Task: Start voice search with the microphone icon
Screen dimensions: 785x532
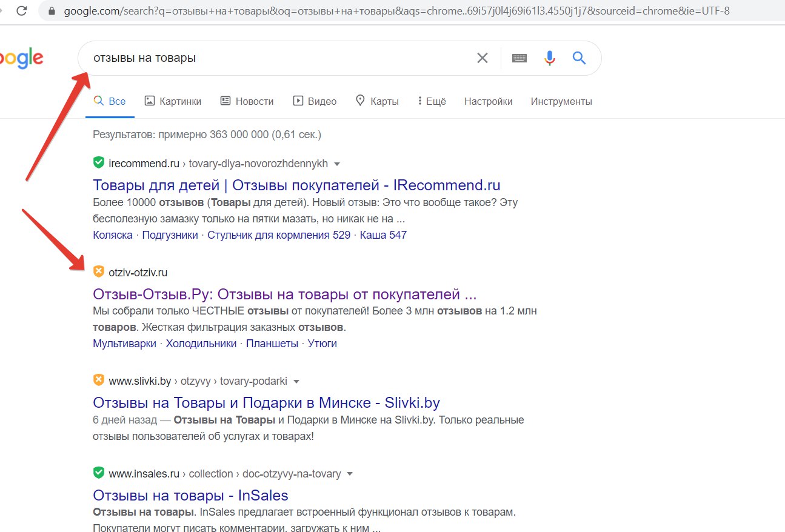Action: [x=550, y=58]
